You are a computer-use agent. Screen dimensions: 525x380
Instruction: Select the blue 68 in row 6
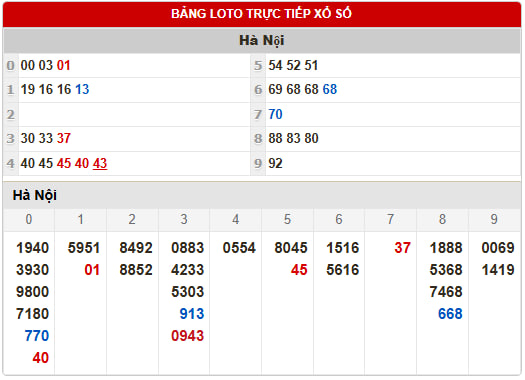(330, 89)
